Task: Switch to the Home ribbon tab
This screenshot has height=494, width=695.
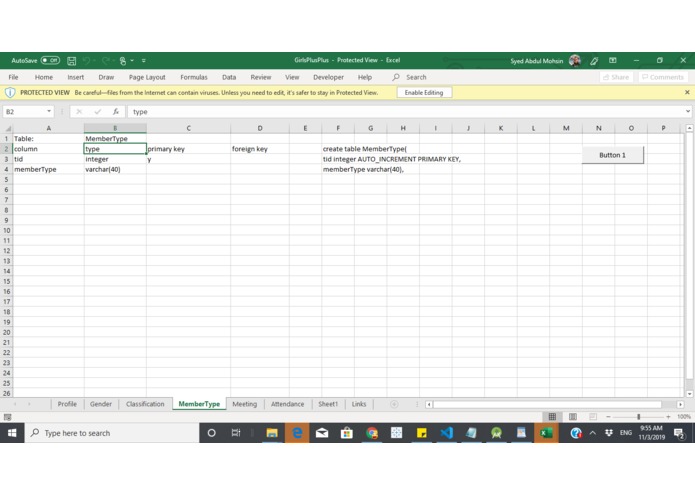Action: click(43, 77)
